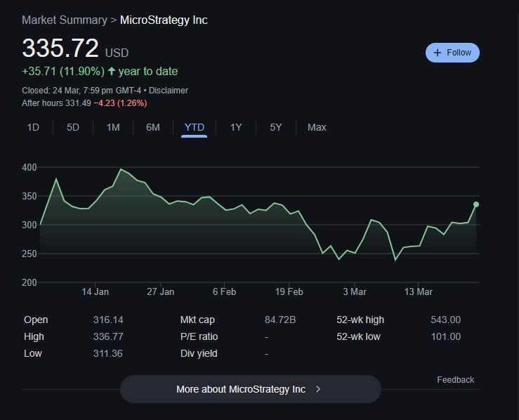519x420 pixels.
Task: Click the Follow button
Action: (x=452, y=53)
